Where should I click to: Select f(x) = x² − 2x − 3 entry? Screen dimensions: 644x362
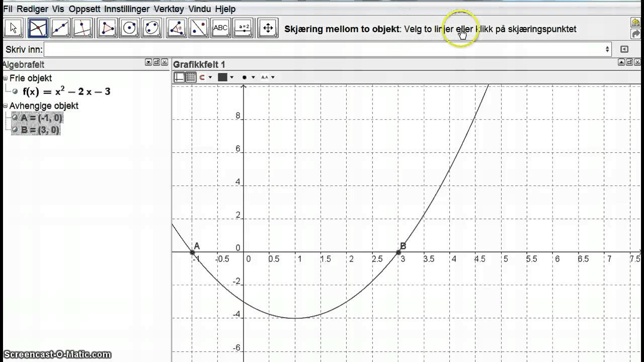66,92
